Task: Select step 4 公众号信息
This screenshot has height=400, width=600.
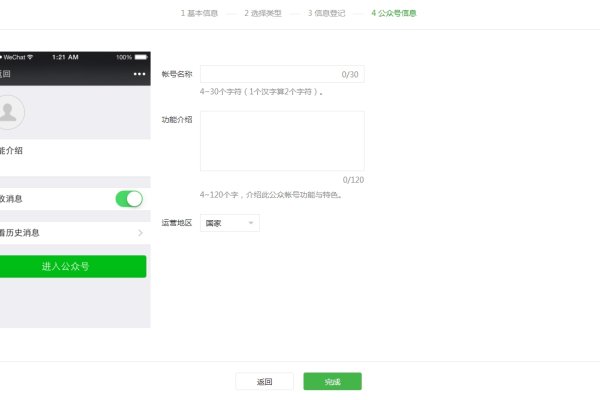Action: [x=394, y=13]
